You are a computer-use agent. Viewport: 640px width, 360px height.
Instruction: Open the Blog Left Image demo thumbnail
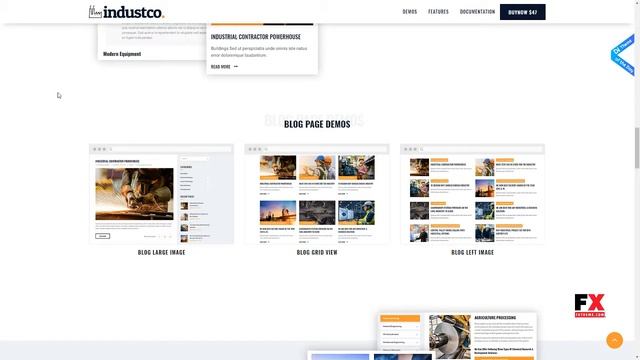point(472,194)
